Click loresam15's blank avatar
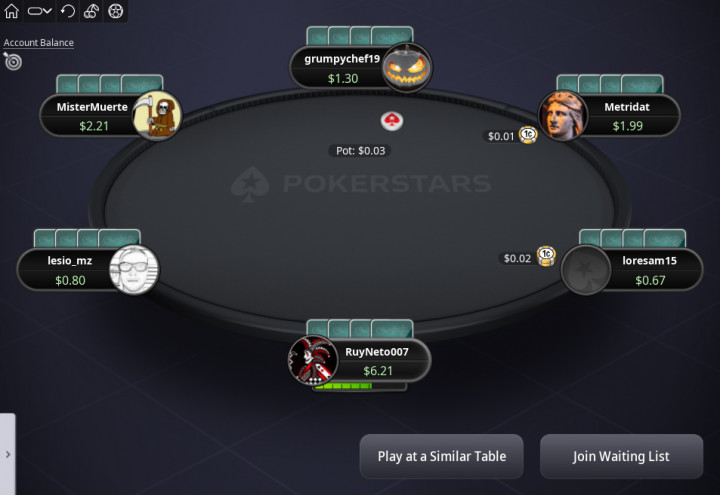Screen dimensions: 720x495 [x=586, y=270]
